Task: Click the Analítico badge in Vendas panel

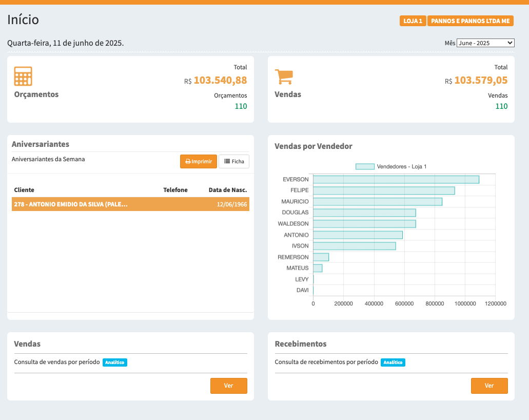Action: click(x=115, y=362)
